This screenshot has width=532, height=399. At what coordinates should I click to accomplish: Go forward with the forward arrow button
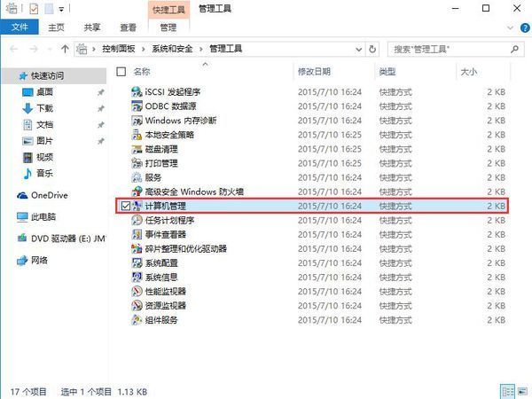pos(34,50)
